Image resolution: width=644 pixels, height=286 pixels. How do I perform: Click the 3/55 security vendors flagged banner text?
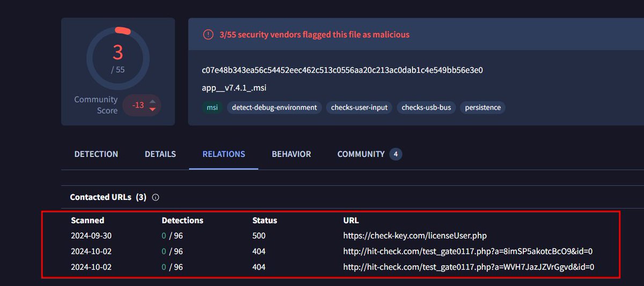(314, 34)
